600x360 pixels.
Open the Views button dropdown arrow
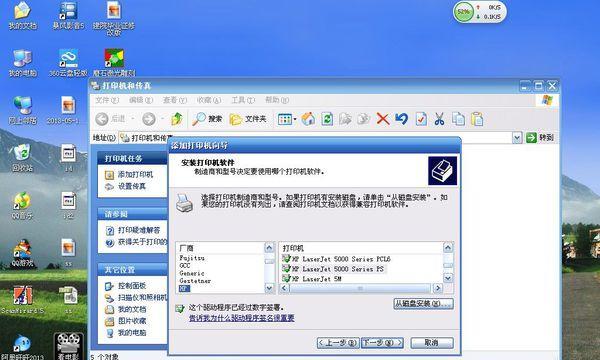click(295, 119)
